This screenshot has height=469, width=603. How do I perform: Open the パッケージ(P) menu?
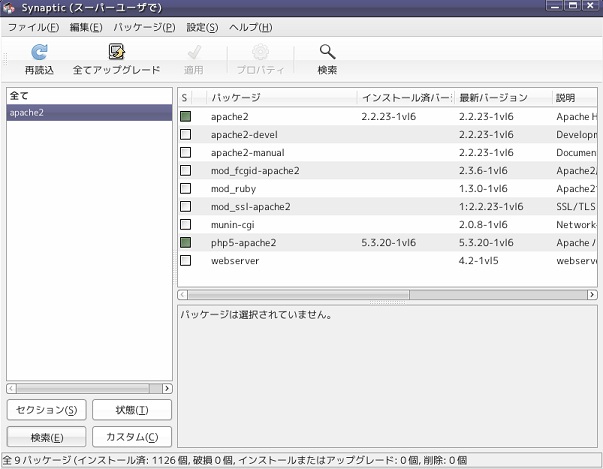click(x=144, y=27)
